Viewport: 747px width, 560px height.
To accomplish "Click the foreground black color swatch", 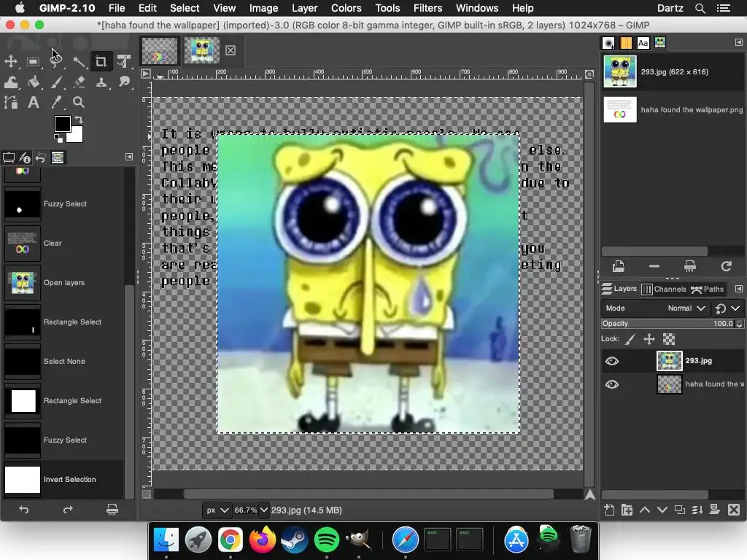I will (x=63, y=124).
